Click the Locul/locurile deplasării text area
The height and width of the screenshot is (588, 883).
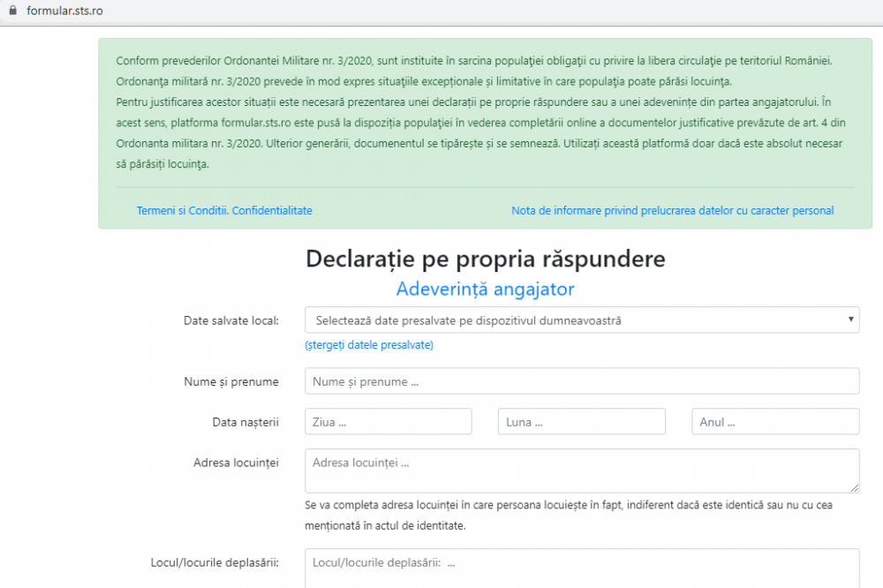point(581,568)
